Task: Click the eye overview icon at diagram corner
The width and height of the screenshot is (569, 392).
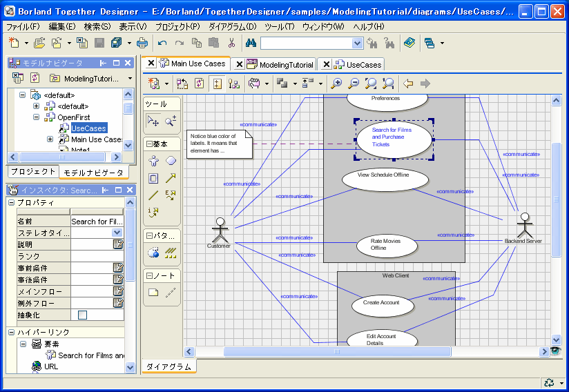Action: (x=555, y=351)
